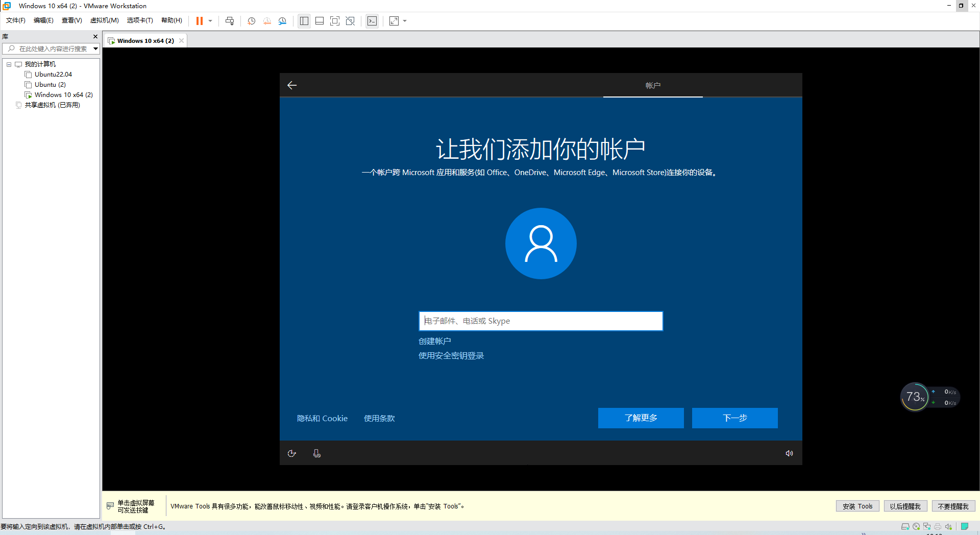980x535 pixels.
Task: Click the email, phone or Skype field
Action: pyautogui.click(x=541, y=321)
